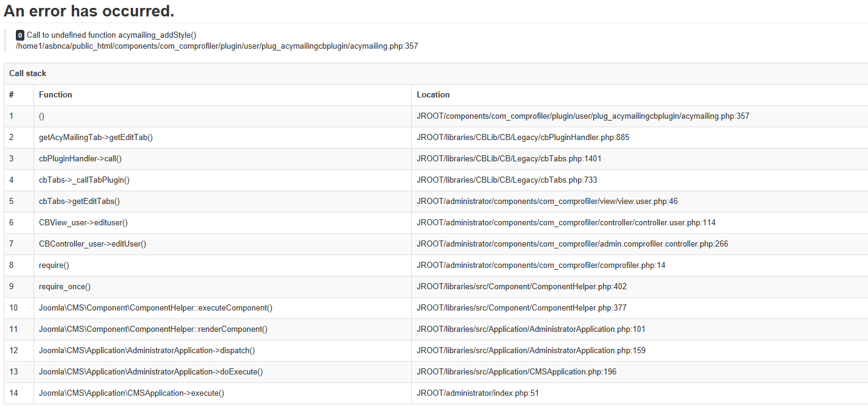Click location 'JROOT/components/com_comprofiler/plugin/user/plug_acymailingcbplugin/acymailing.php:357'
This screenshot has height=411, width=868.
tap(583, 116)
